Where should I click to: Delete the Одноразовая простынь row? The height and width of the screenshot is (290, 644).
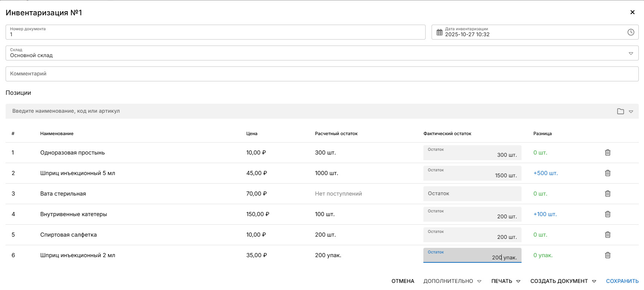[x=607, y=153]
